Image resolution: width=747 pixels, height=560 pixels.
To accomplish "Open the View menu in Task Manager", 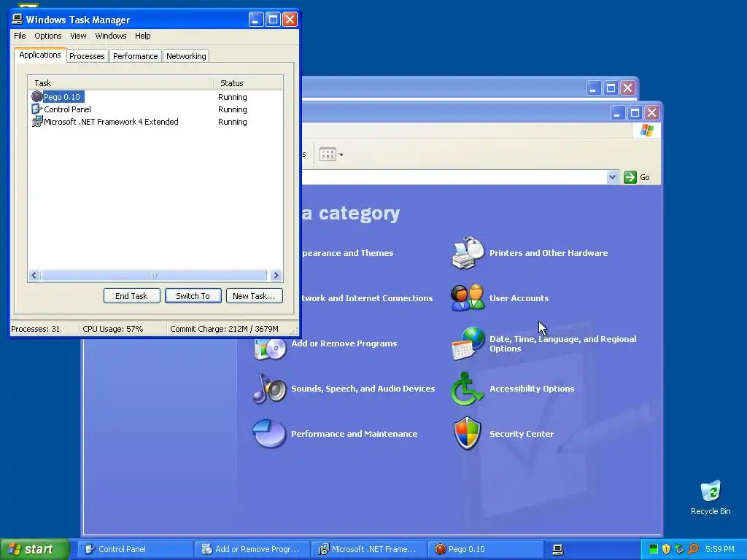I will (x=78, y=36).
